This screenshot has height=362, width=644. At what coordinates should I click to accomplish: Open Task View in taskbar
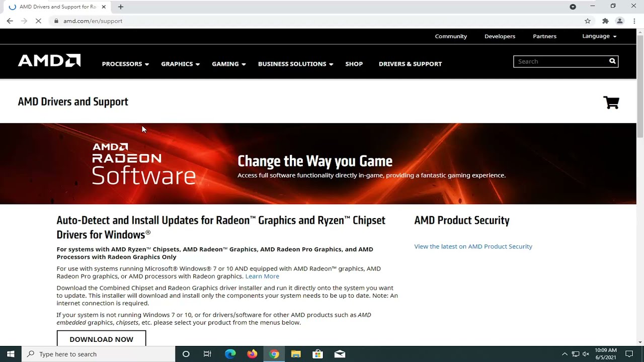(207, 354)
